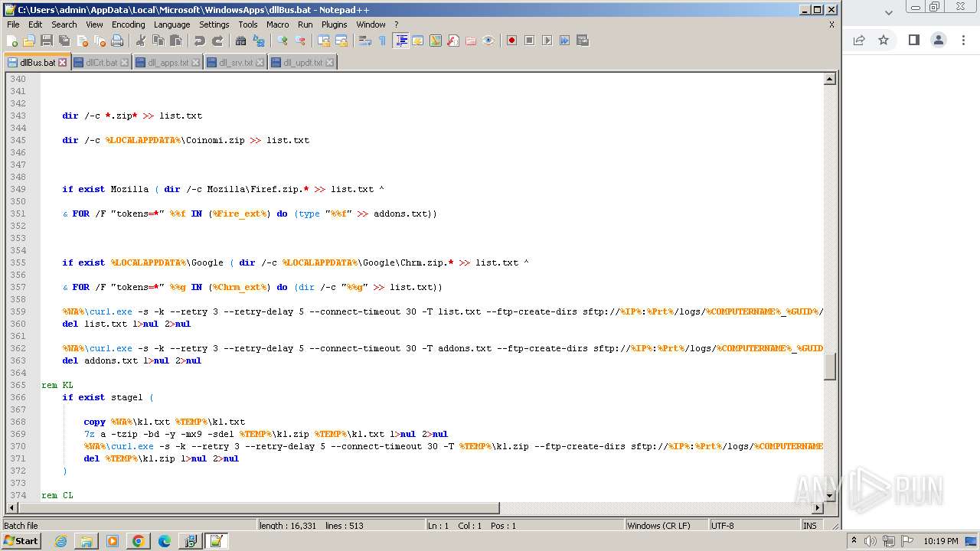Bookmark page with Chrome star icon
Screen dimensions: 980x551
(x=884, y=40)
